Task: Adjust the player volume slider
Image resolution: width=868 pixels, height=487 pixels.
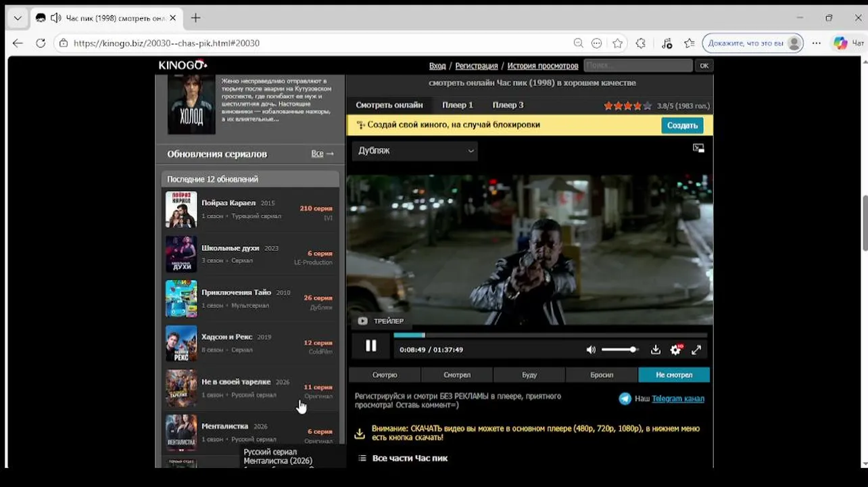Action: (619, 350)
